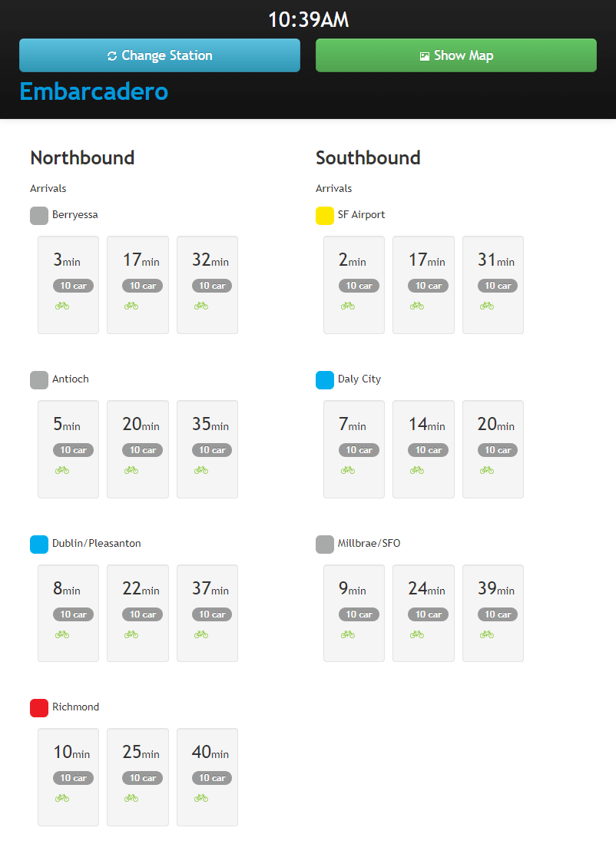
Task: Select the Millbrae/SFO 39 min arrival card
Action: click(x=493, y=613)
